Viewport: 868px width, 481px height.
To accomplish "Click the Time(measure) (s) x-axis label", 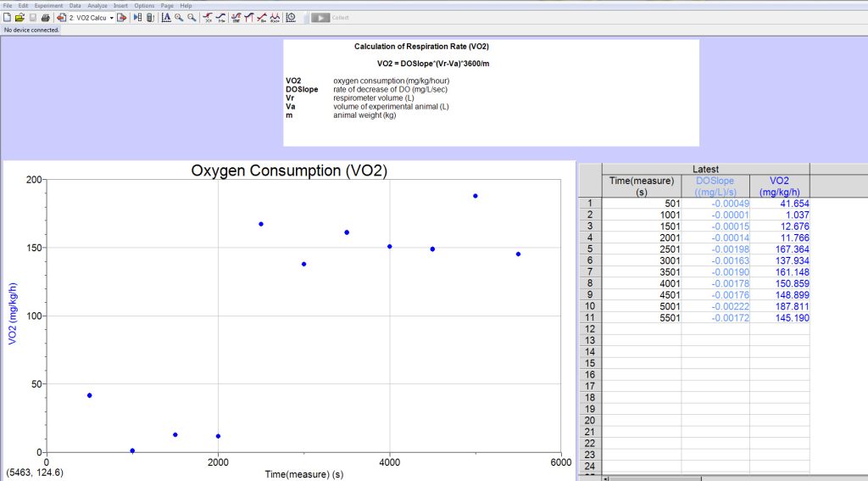I will [x=303, y=473].
